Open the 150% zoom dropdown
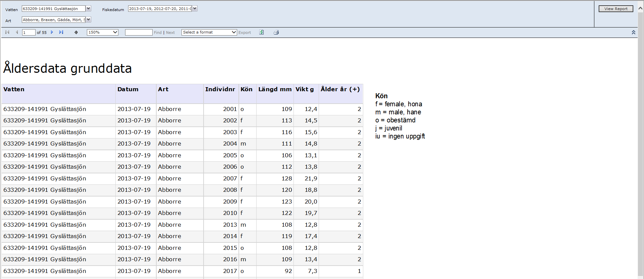The height and width of the screenshot is (279, 644). (103, 32)
